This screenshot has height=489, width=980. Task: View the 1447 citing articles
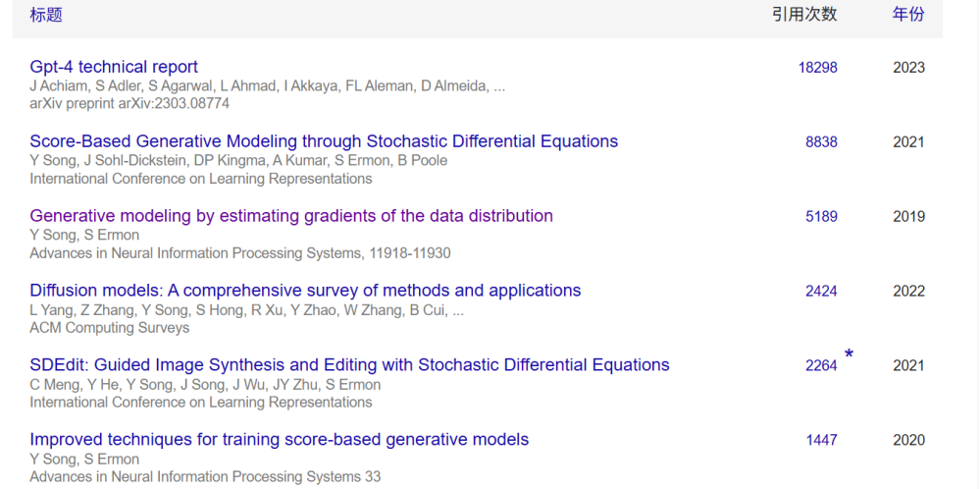[821, 441]
